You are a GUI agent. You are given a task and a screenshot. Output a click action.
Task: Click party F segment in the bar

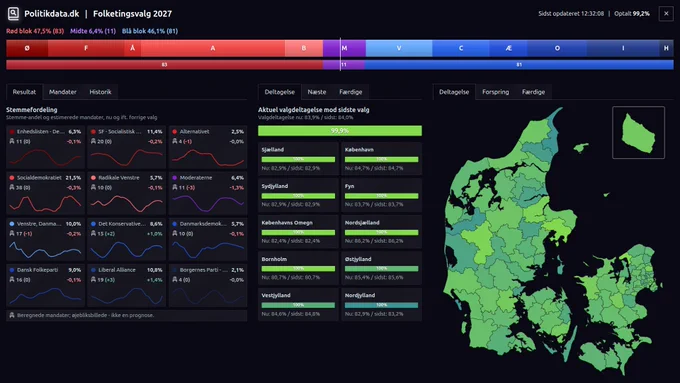(86, 48)
